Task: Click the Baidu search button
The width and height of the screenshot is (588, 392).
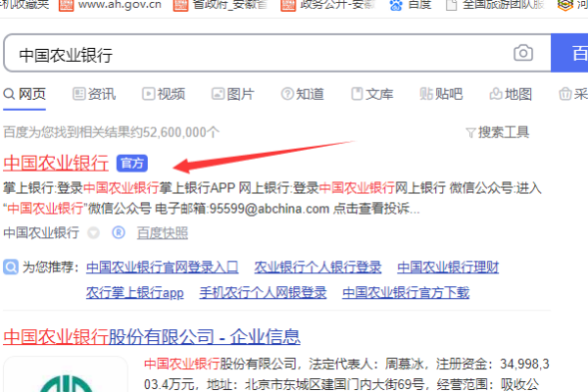Action: coord(569,53)
